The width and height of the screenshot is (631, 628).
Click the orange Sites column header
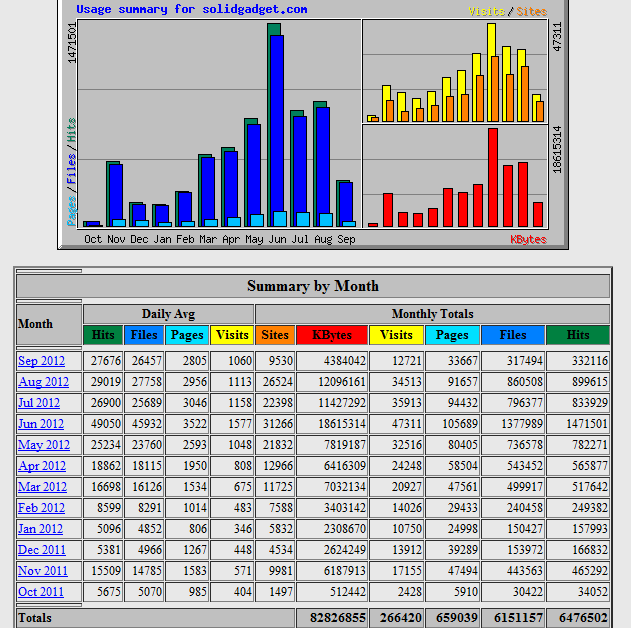coord(275,335)
